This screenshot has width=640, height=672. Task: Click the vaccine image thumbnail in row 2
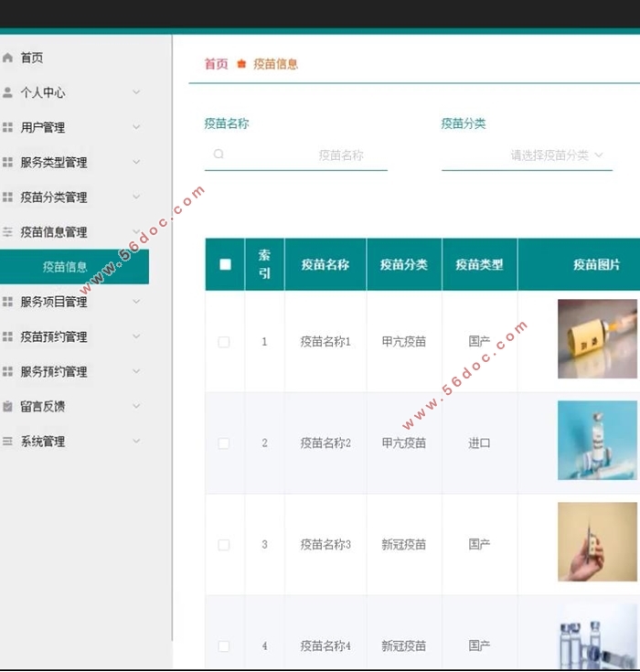click(x=597, y=441)
